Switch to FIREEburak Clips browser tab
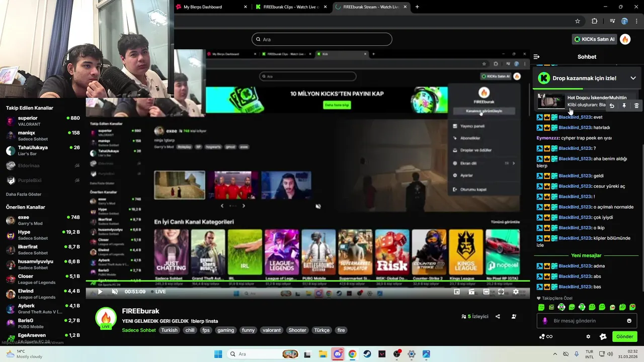The height and width of the screenshot is (362, 644). tap(291, 7)
